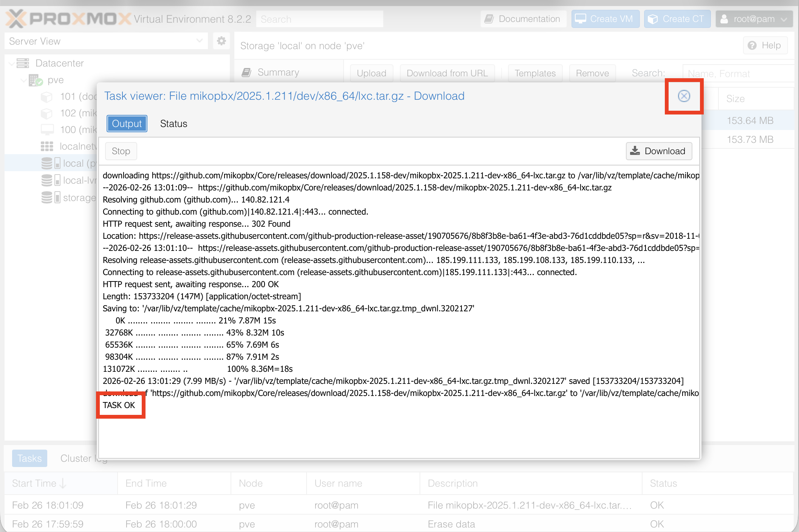Switch to the Status tab
This screenshot has width=799, height=532.
pos(173,124)
